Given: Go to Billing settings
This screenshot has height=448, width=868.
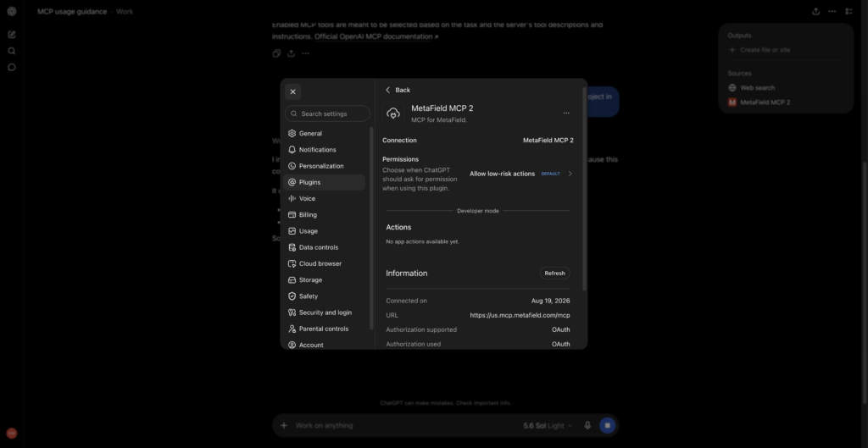Looking at the screenshot, I should (324, 214).
